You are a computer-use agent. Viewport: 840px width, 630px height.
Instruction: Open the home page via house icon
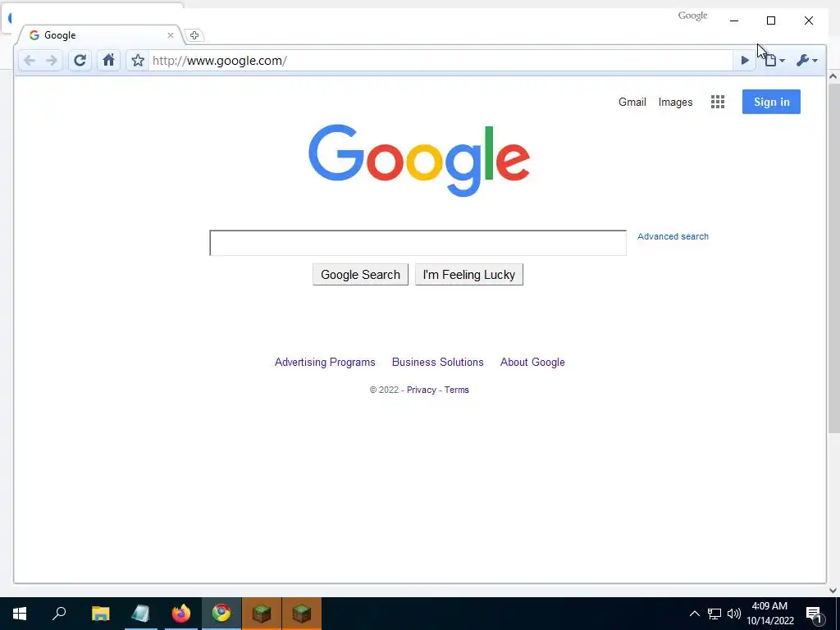pos(109,60)
